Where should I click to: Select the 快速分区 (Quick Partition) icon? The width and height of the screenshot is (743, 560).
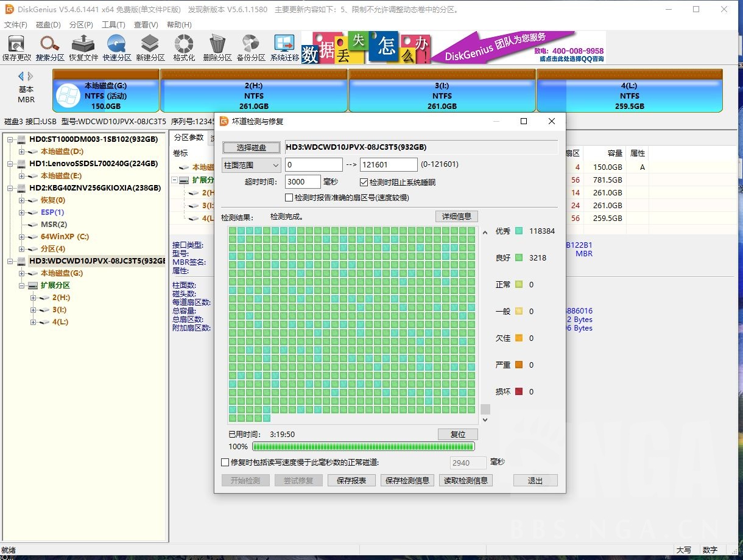pos(116,44)
